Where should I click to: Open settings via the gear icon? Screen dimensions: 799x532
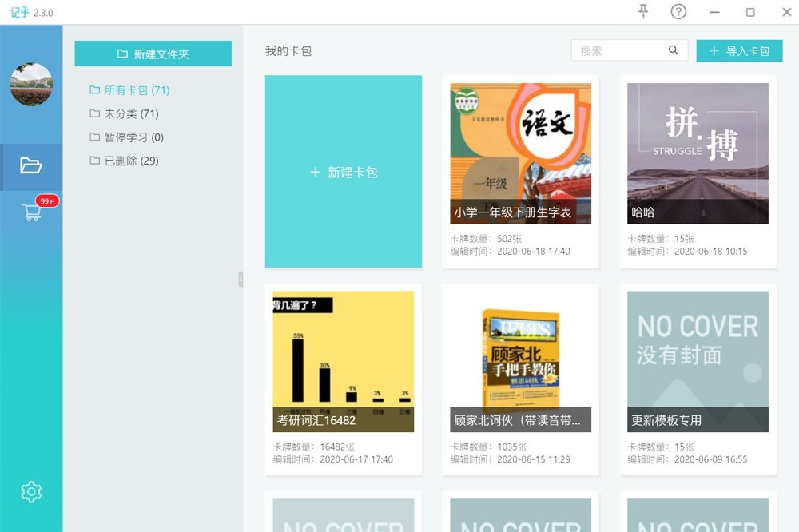(x=31, y=492)
